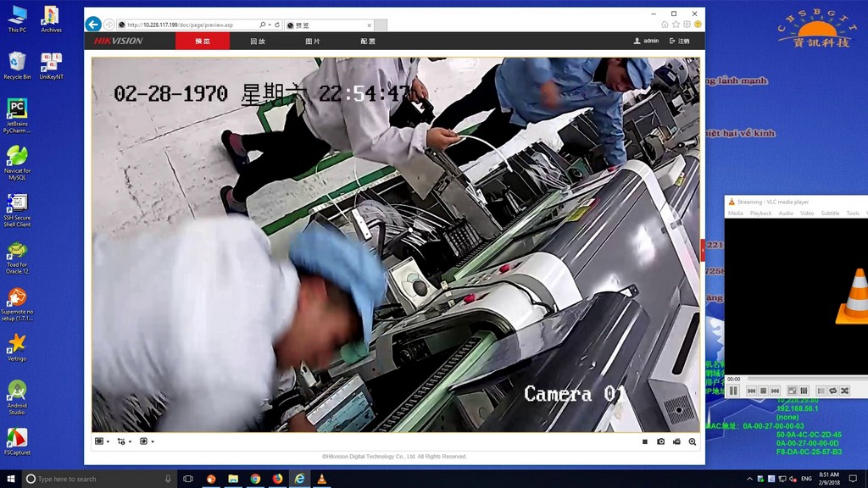Start recording with the camcorder icon
The width and height of the screenshot is (868, 488).
[676, 441]
